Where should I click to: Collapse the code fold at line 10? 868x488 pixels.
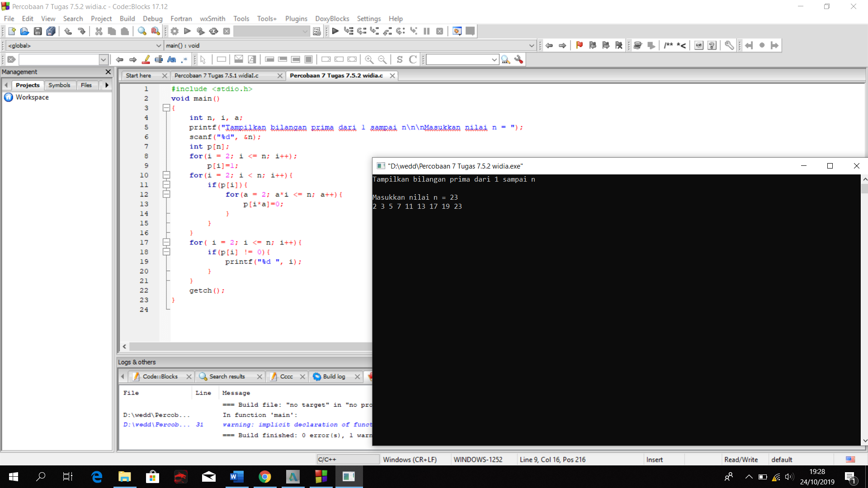166,175
